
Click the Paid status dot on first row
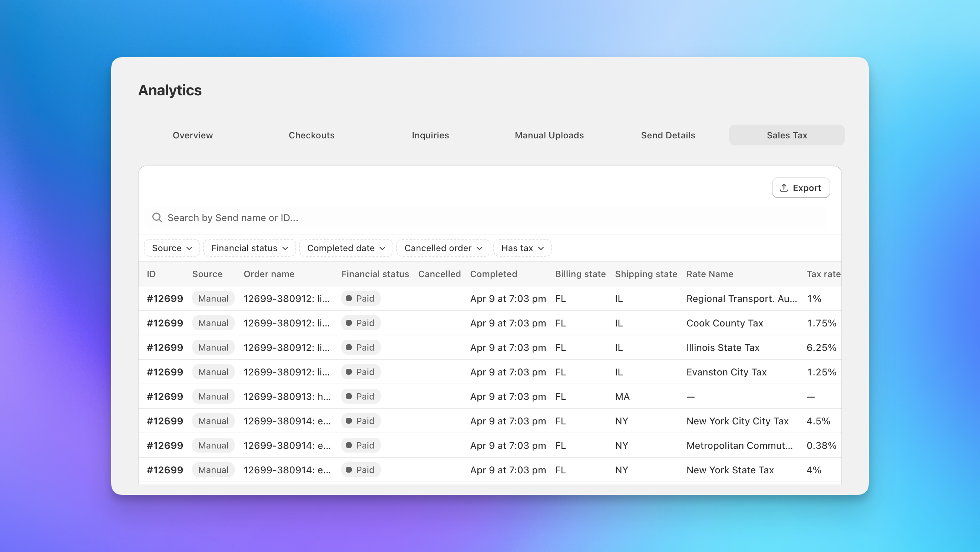coord(349,299)
